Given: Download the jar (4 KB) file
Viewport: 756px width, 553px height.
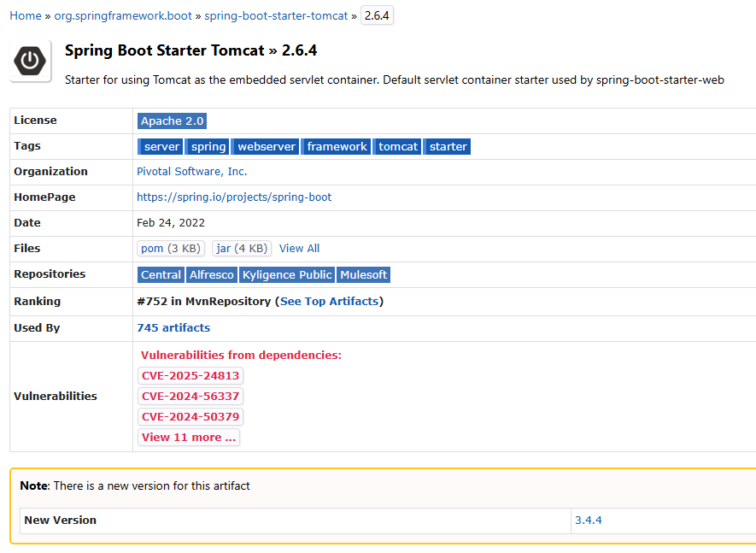Looking at the screenshot, I should tap(242, 249).
